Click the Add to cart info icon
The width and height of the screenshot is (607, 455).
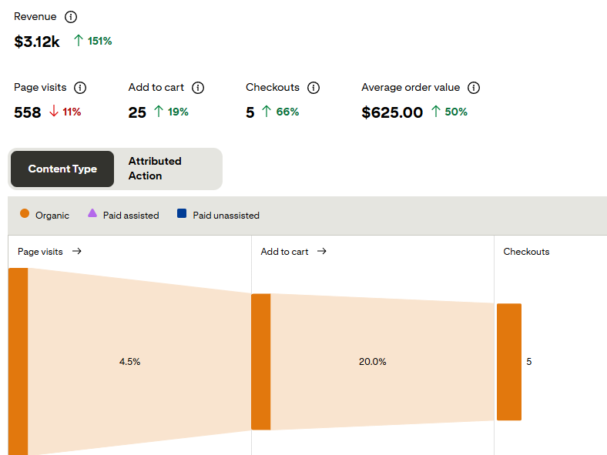[x=198, y=88]
